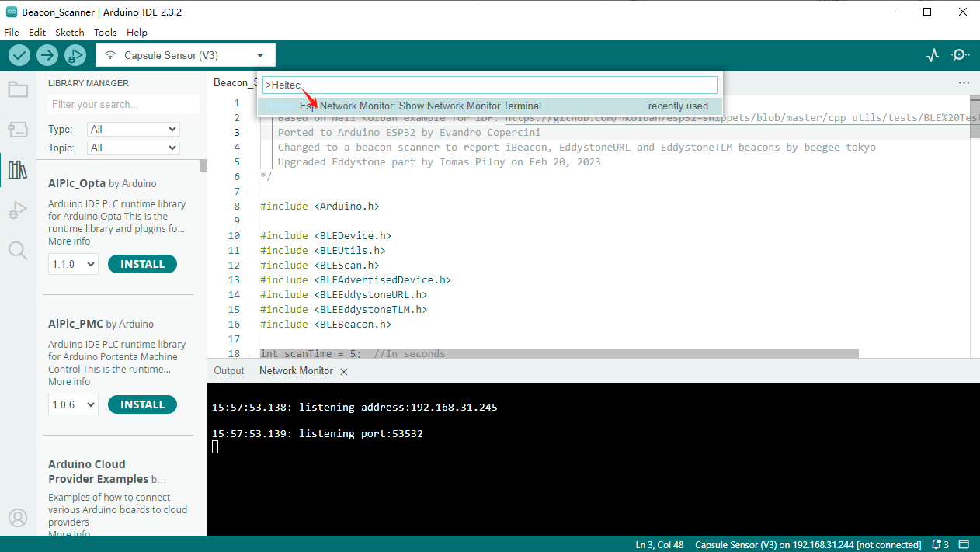
Task: Open the Type filter dropdown
Action: [x=133, y=129]
